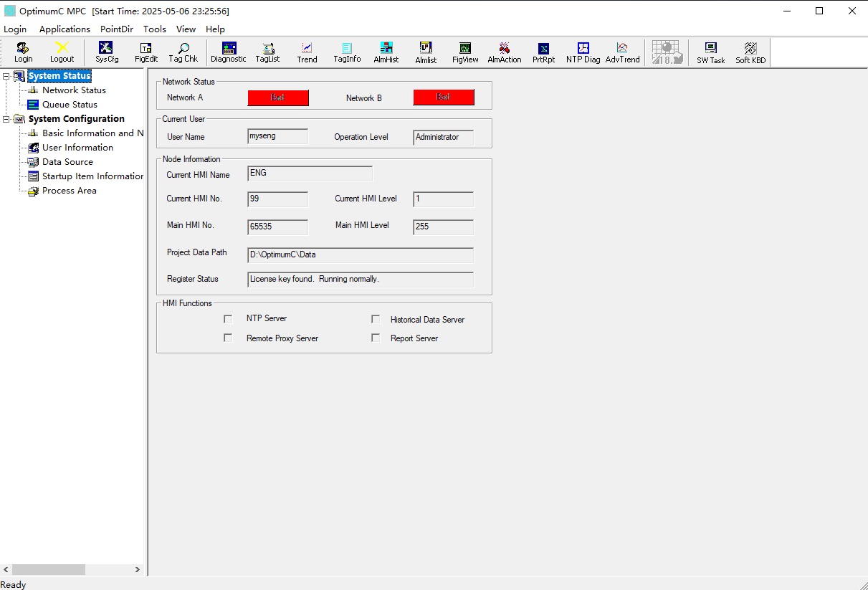Enable the Report Server checkbox

point(375,338)
